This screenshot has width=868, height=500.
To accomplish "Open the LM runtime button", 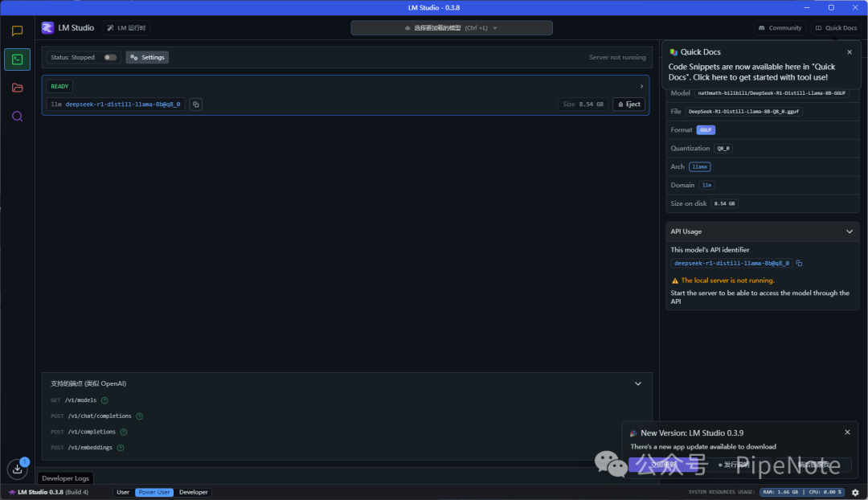I will click(x=127, y=27).
